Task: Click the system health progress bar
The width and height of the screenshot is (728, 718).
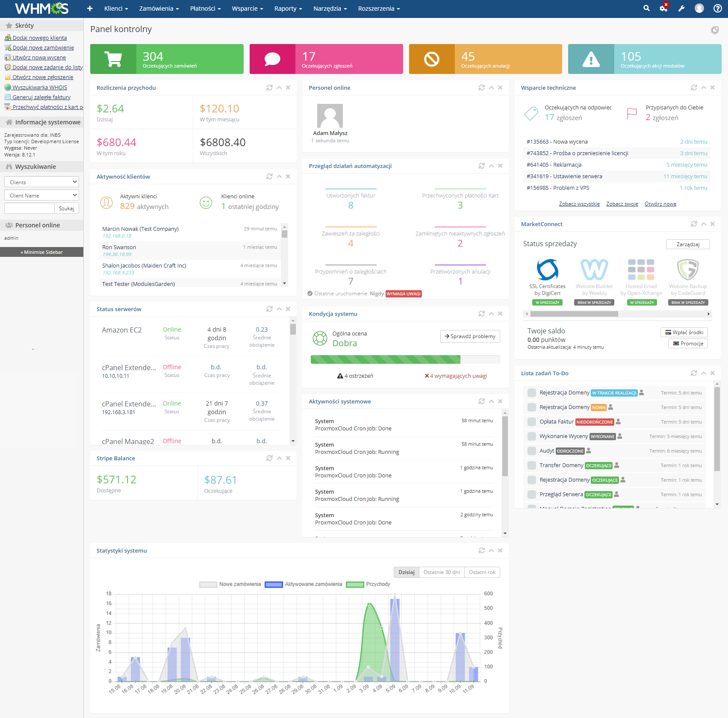Action: click(405, 359)
